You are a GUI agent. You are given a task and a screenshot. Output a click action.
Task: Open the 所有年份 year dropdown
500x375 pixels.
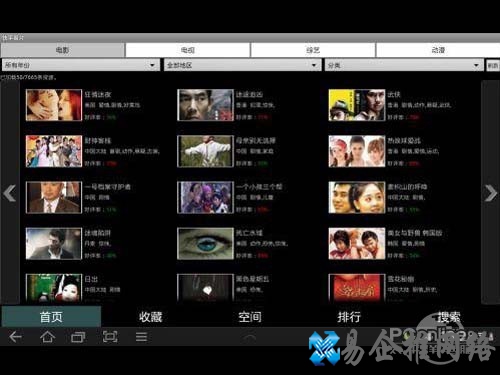point(81,65)
